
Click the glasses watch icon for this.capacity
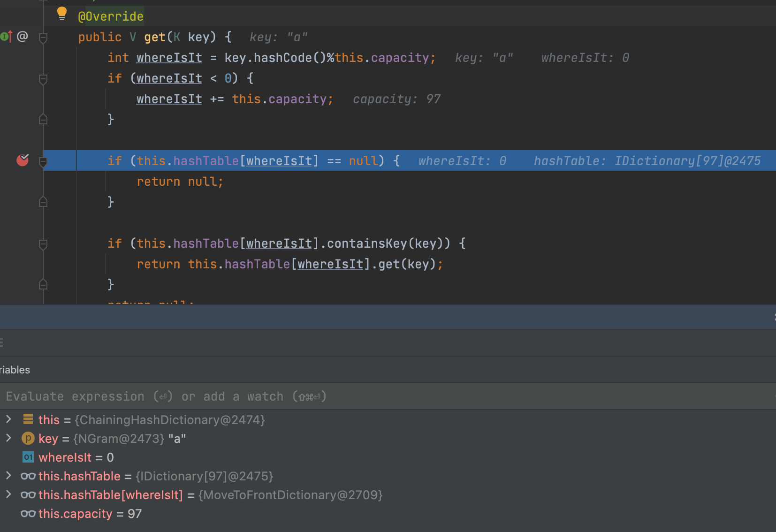(x=28, y=514)
